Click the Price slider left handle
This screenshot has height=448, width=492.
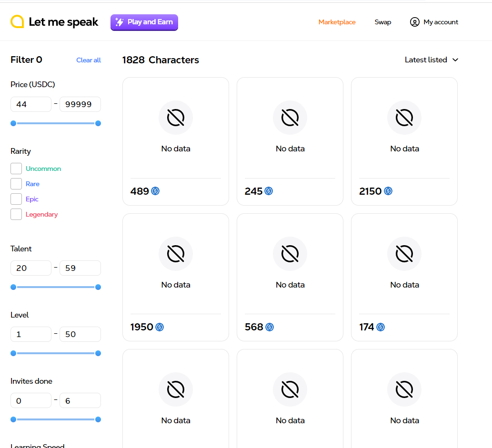(x=13, y=123)
